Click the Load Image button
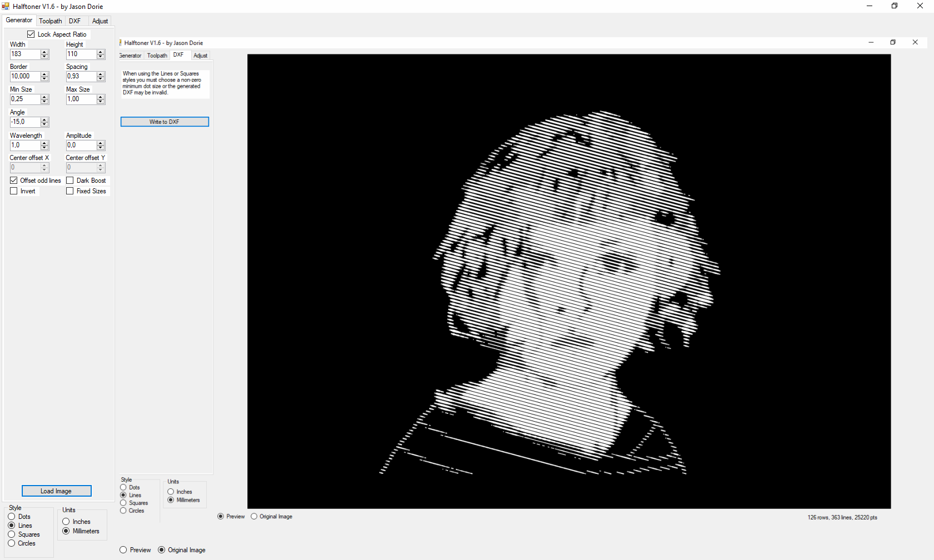 tap(56, 491)
